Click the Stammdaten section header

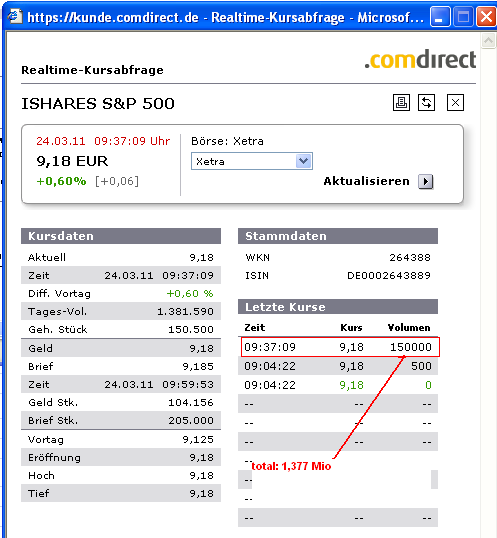coord(338,236)
